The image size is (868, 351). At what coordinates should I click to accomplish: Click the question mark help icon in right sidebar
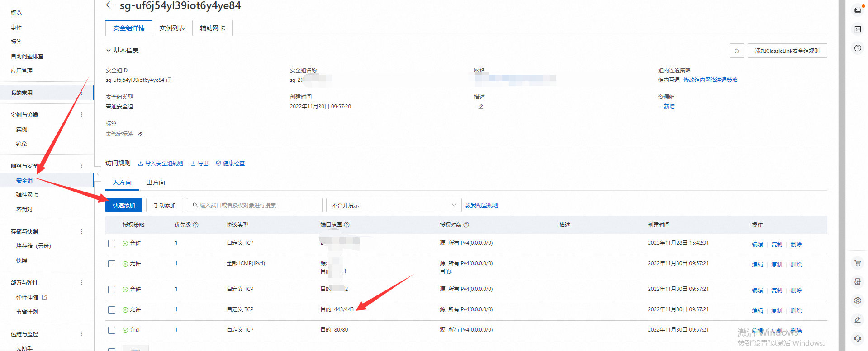click(857, 48)
